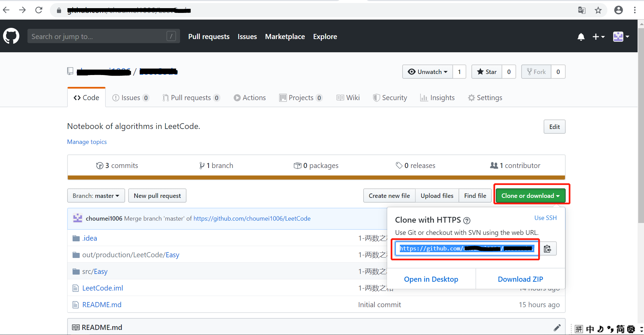Image resolution: width=644 pixels, height=335 pixels.
Task: Click the Edit description button
Action: [x=554, y=127]
